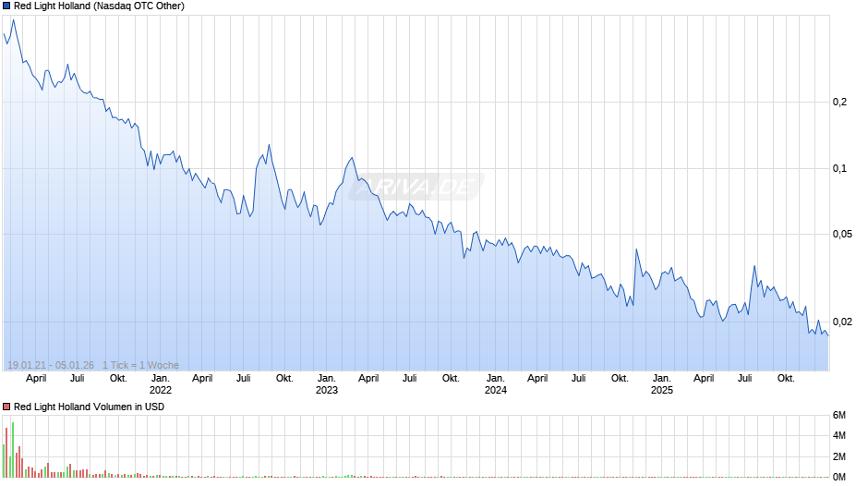The height and width of the screenshot is (486, 868).
Task: Click the 0M volume axis label
Action: pos(839,477)
